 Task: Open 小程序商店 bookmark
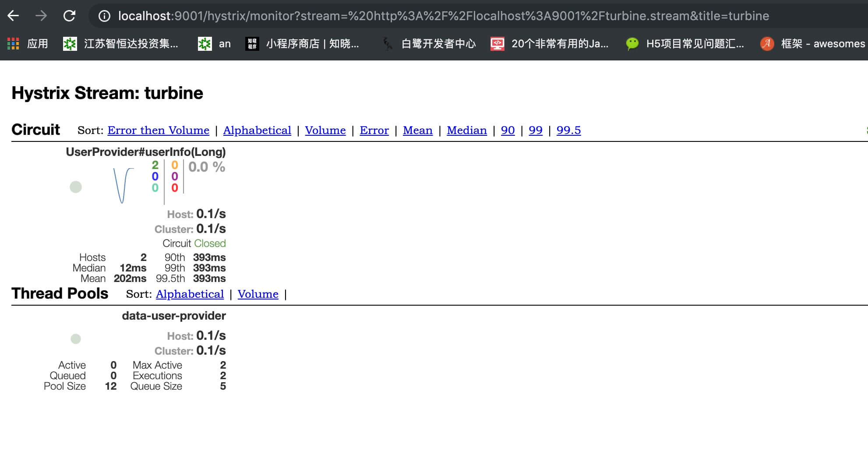pyautogui.click(x=302, y=44)
